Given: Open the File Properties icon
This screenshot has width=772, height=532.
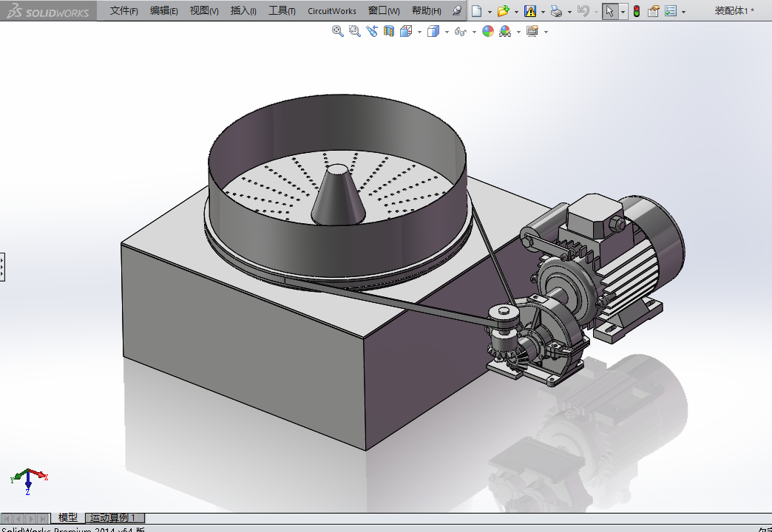Looking at the screenshot, I should 653,11.
